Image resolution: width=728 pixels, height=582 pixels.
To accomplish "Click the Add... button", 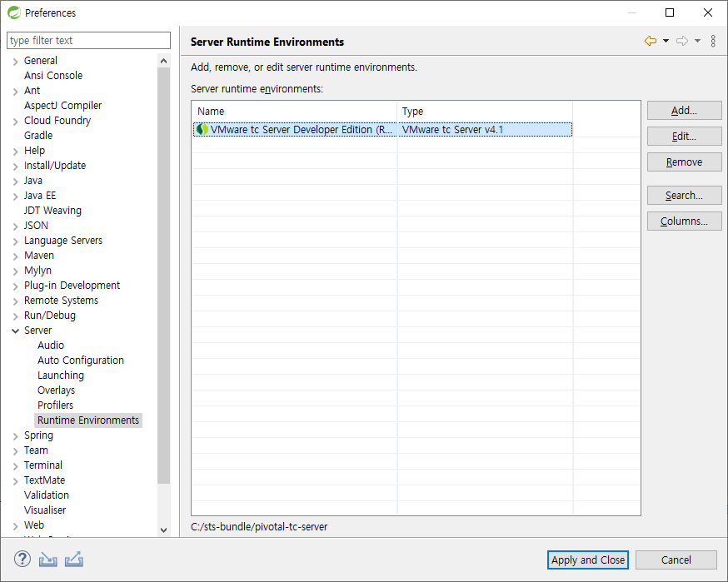I will pos(685,111).
